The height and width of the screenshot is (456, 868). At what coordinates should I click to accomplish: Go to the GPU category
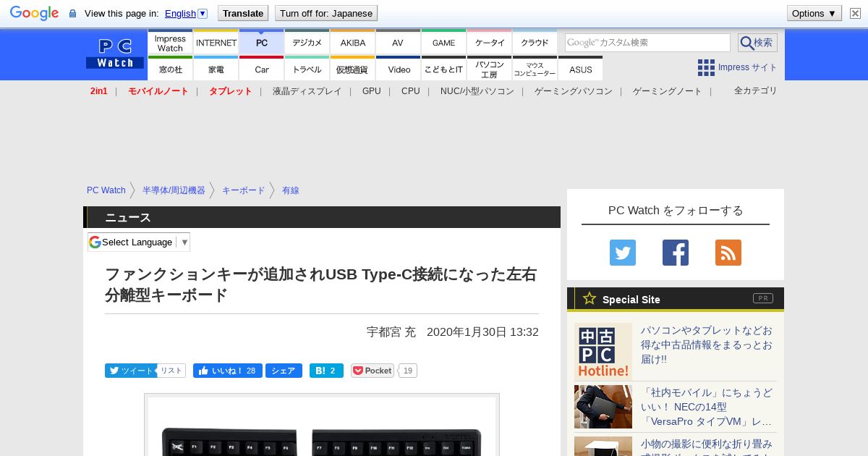tap(372, 91)
